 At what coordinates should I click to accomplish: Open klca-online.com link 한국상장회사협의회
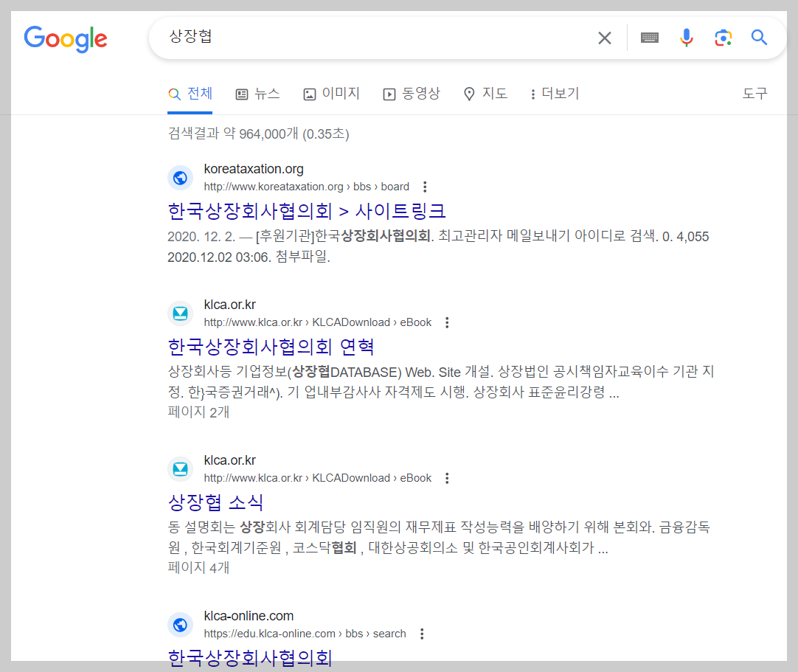coord(250,658)
